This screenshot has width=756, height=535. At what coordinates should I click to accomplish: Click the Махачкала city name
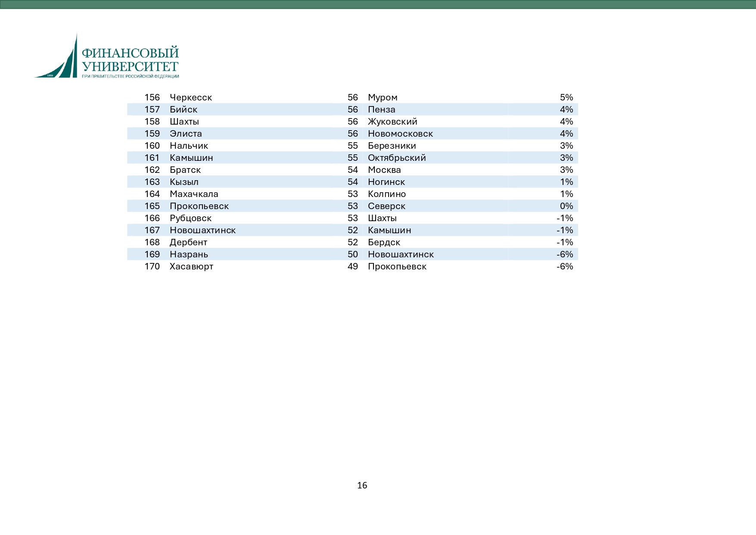(x=194, y=194)
